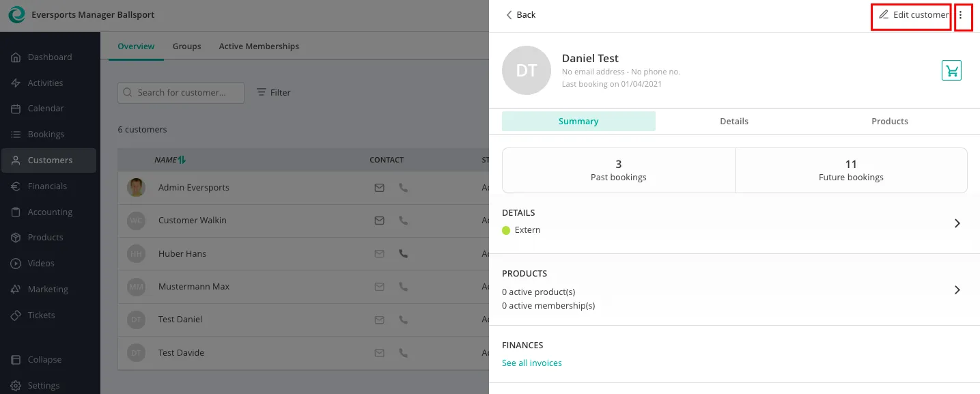Switch to the Products tab
This screenshot has width=980, height=394.
coord(889,122)
